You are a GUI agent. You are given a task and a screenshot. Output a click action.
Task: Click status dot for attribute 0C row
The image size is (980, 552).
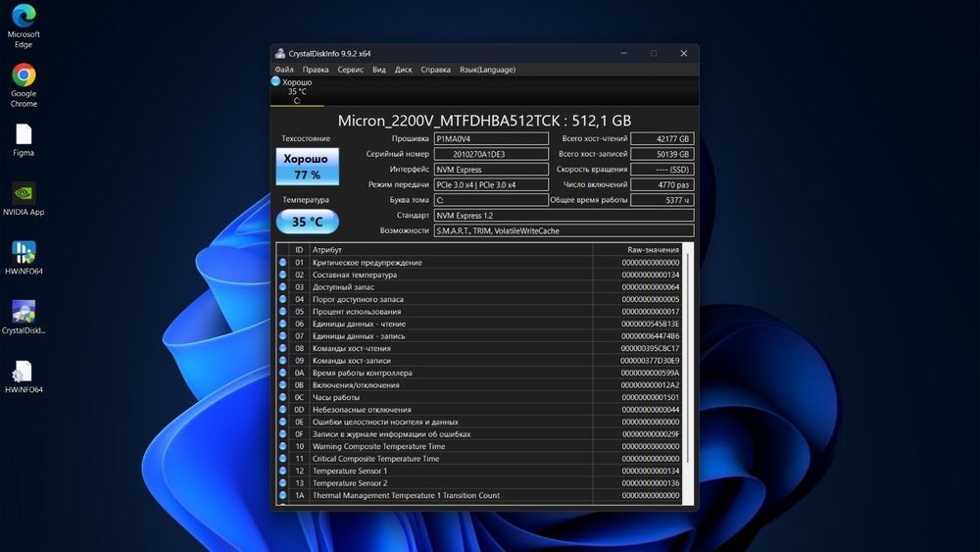tap(282, 397)
